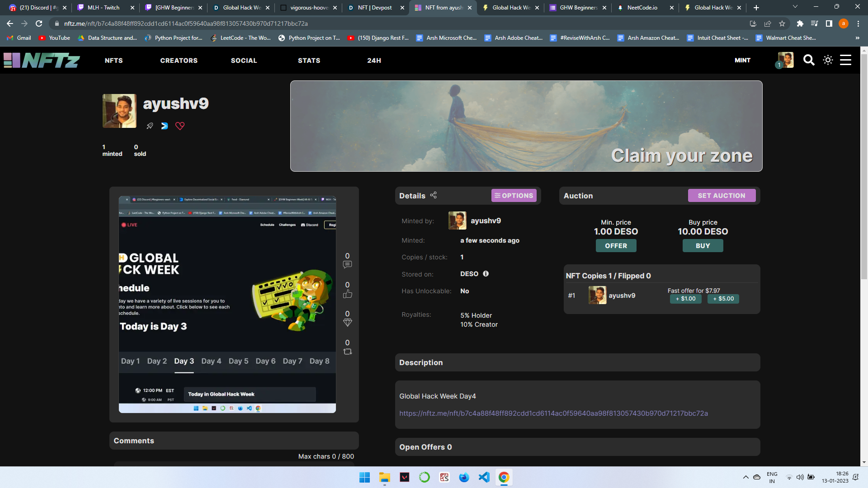
Task: Open the STATS menu item
Action: pyautogui.click(x=309, y=61)
